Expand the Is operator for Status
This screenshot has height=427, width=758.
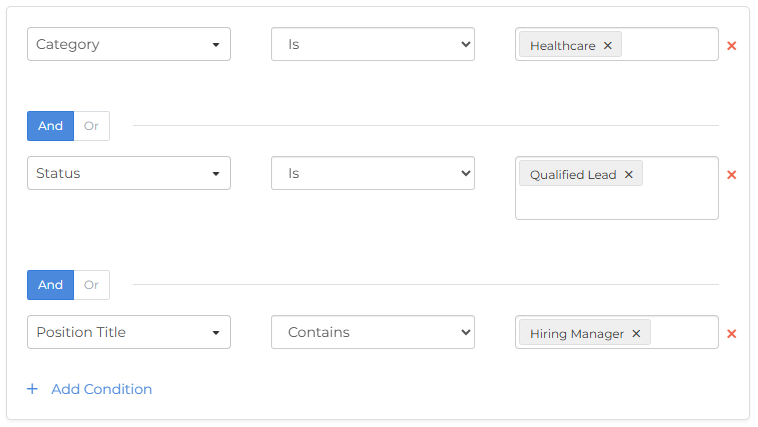coord(372,173)
